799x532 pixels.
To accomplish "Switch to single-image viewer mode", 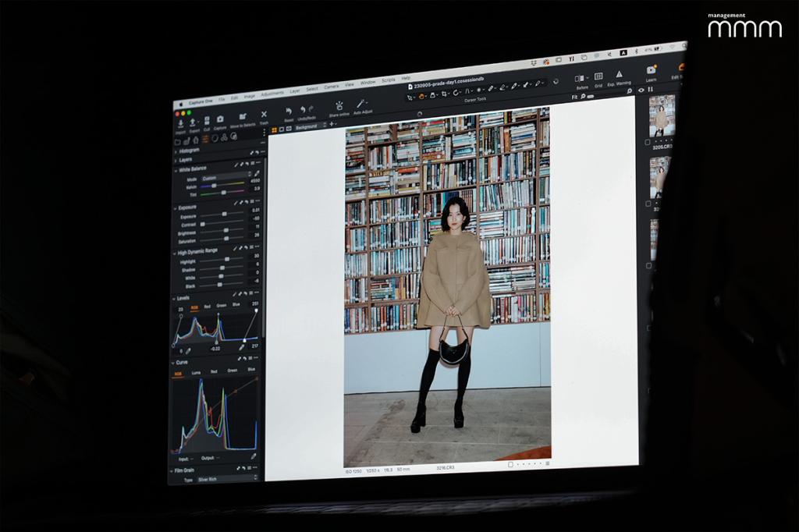I will click(x=281, y=129).
